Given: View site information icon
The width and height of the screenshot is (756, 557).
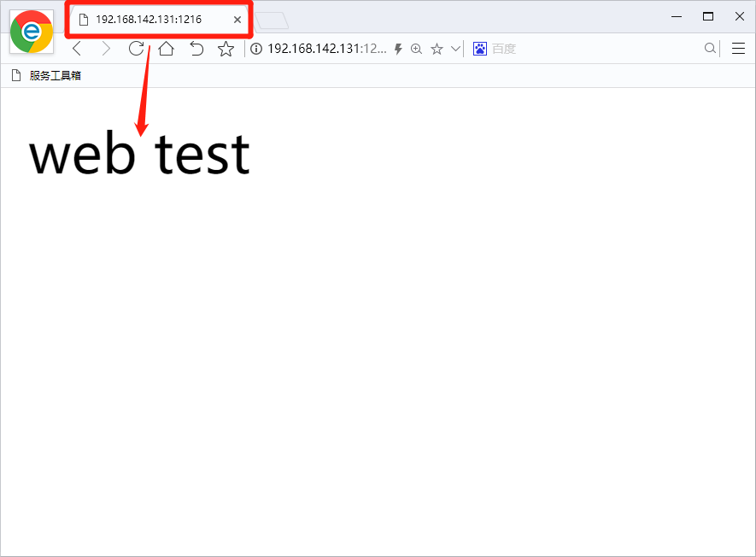Looking at the screenshot, I should point(256,49).
